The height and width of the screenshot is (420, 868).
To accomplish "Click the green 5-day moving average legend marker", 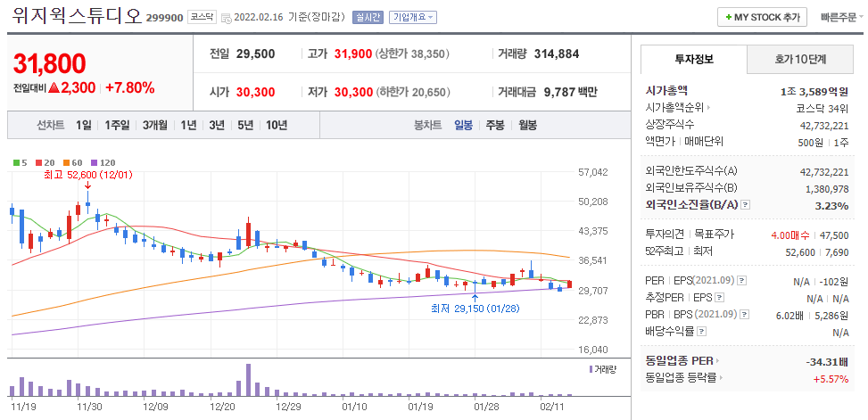I will click(16, 162).
